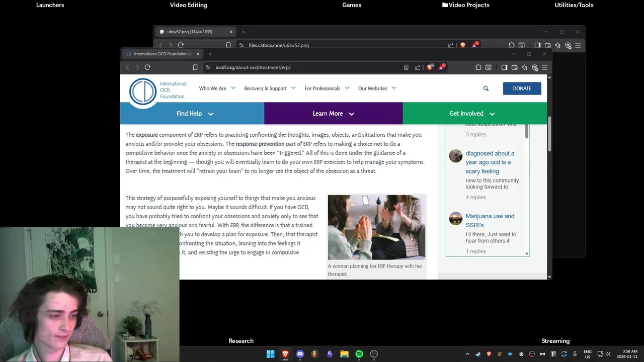Click avatar beside Marijuana use post
644x362 pixels.
456,219
